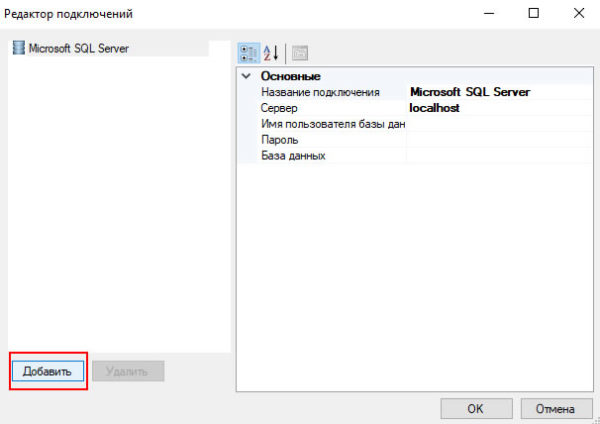Select the Имя пользователя базы дан label
The width and height of the screenshot is (600, 424).
[333, 124]
